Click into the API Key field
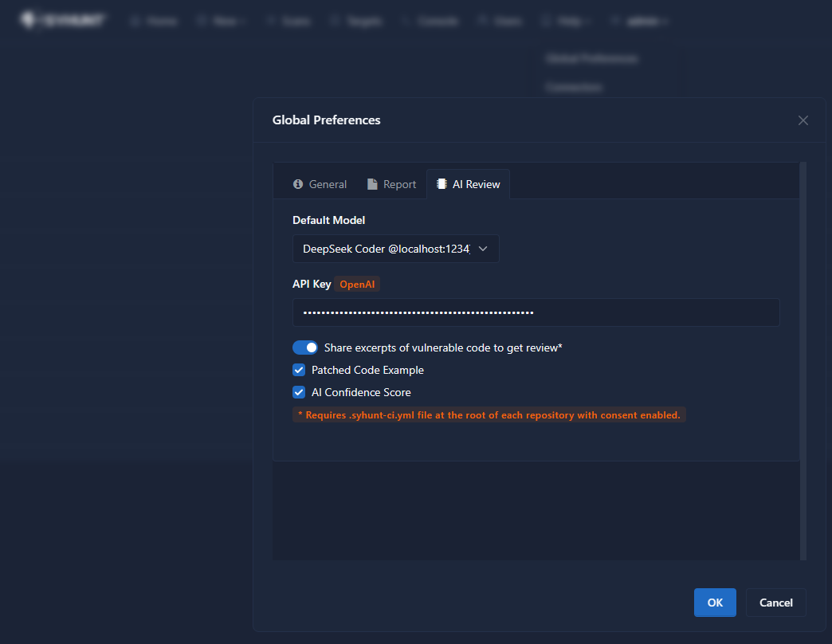The height and width of the screenshot is (644, 832). pos(536,312)
